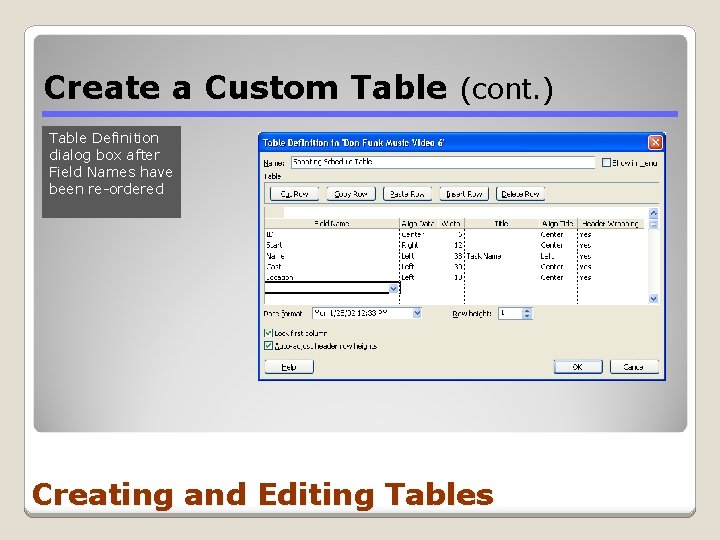Click the width 33 cell for Name
The width and height of the screenshot is (720, 540).
tap(451, 256)
